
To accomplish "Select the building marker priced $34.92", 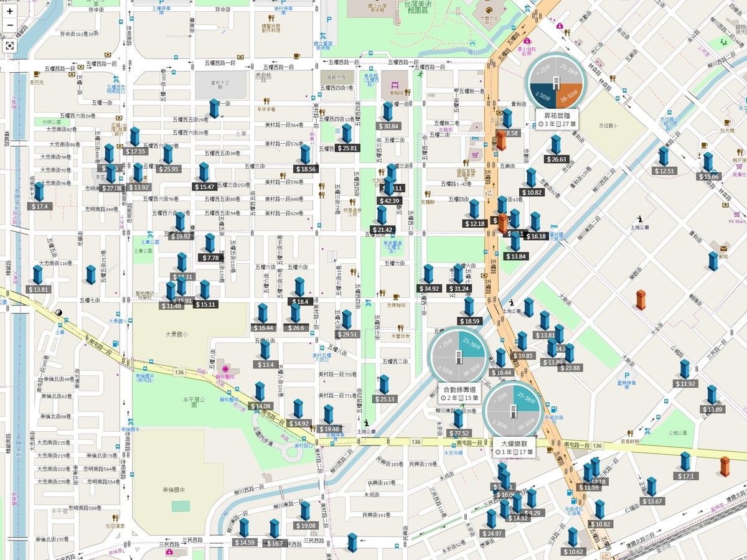I will click(x=429, y=274).
